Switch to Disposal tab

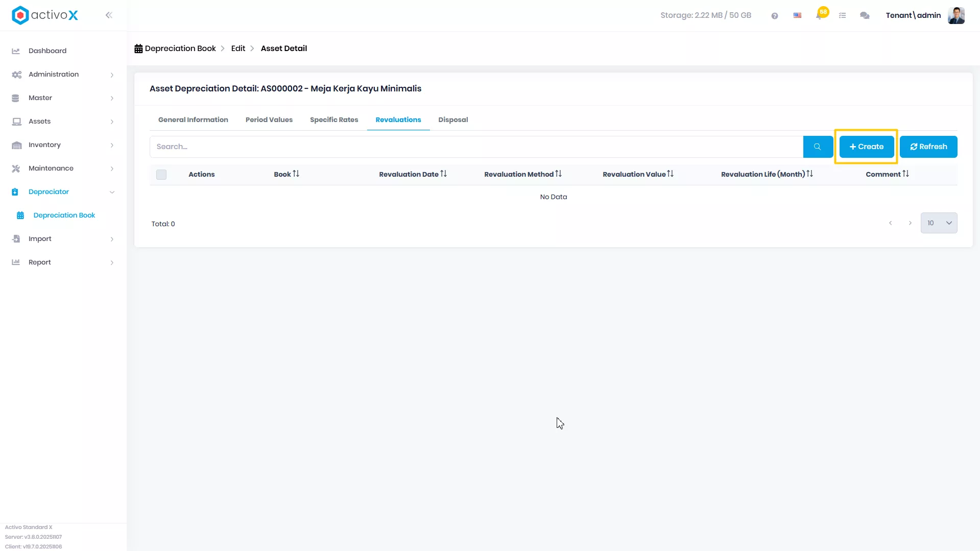coord(453,120)
